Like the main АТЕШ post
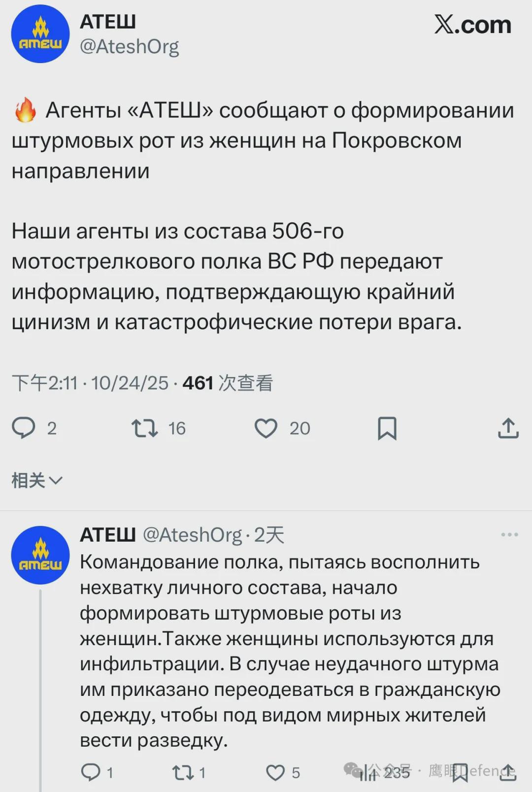This screenshot has width=532, height=792. (x=266, y=428)
